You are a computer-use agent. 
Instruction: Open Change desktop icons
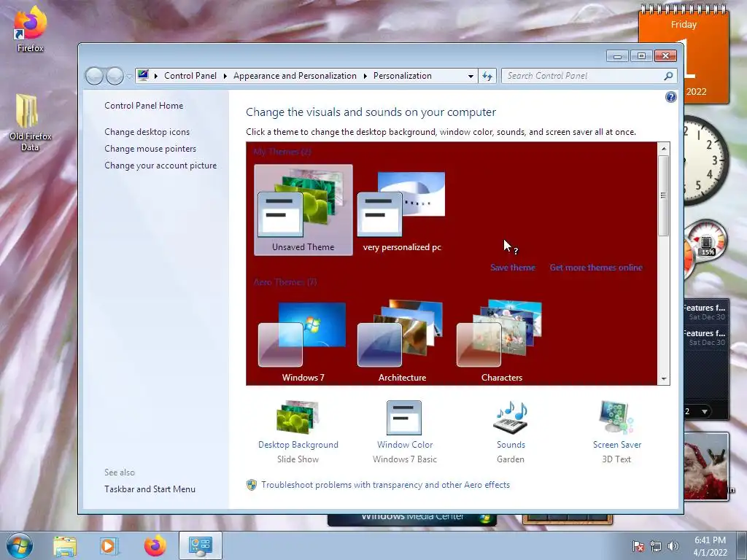147,132
